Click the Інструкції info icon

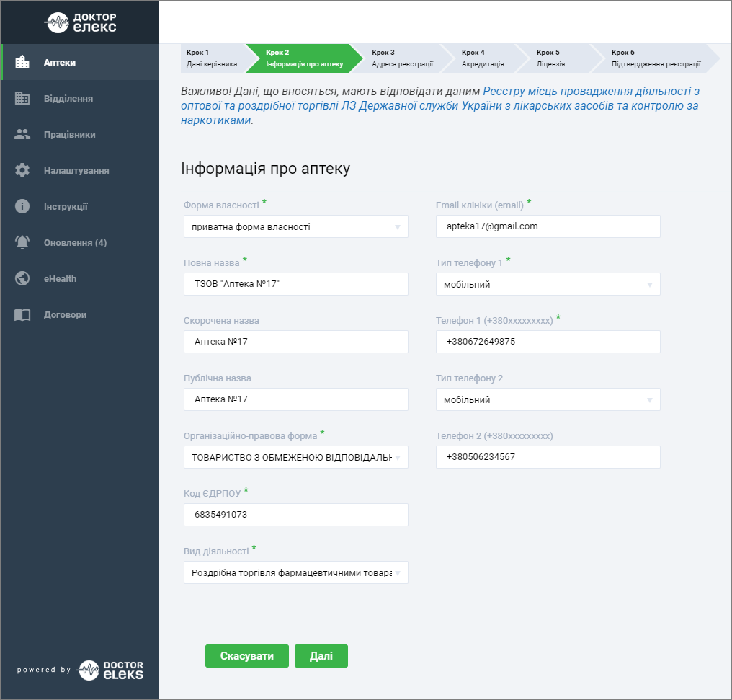(22, 206)
